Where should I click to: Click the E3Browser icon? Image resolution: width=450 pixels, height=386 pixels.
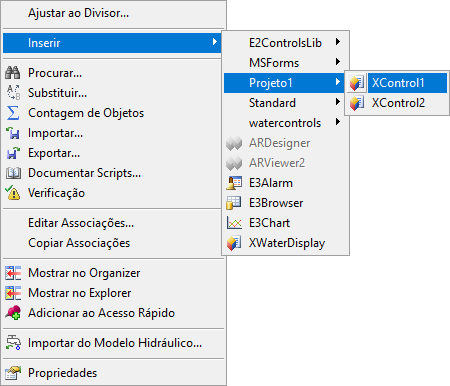click(234, 203)
